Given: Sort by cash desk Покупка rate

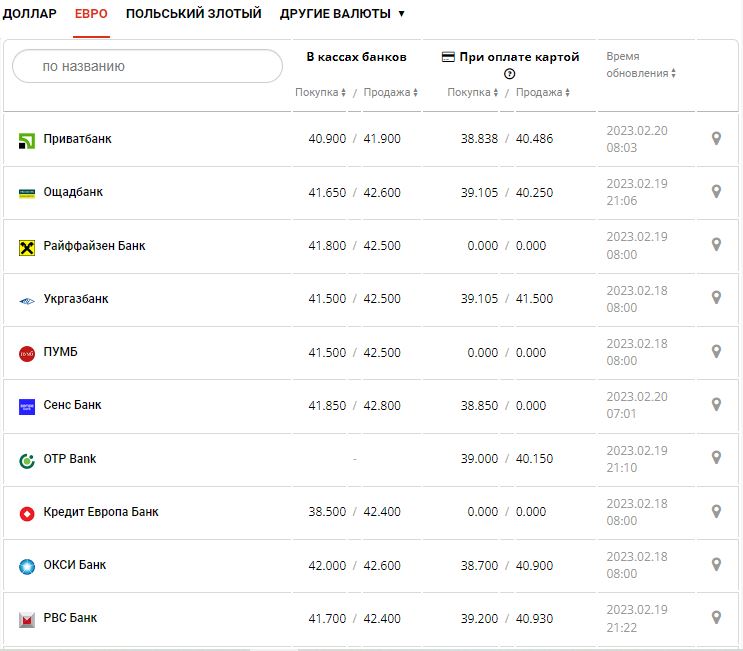Looking at the screenshot, I should (x=320, y=93).
